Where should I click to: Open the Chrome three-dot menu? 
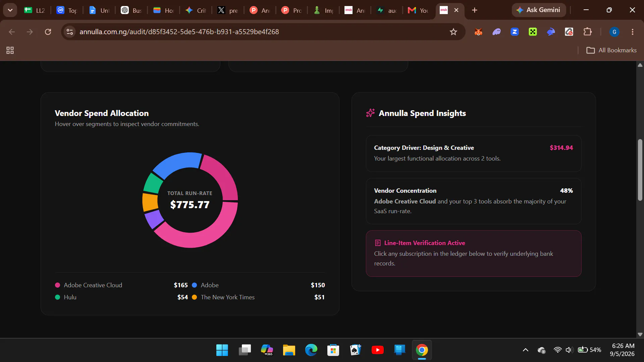click(633, 32)
